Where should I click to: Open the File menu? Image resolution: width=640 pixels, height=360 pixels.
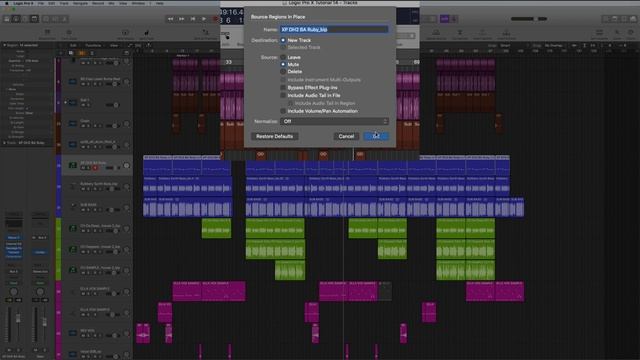41,3
